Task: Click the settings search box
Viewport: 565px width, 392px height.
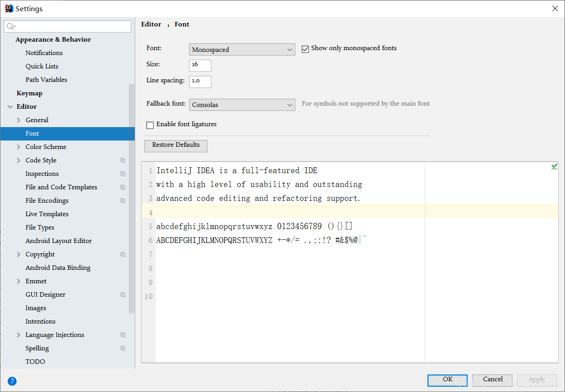Action: click(x=68, y=27)
